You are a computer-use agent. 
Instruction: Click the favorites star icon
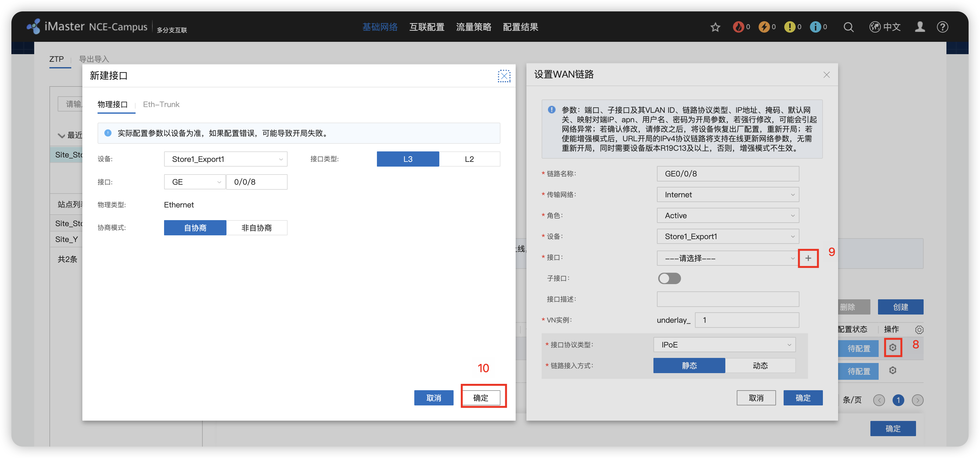(x=715, y=27)
